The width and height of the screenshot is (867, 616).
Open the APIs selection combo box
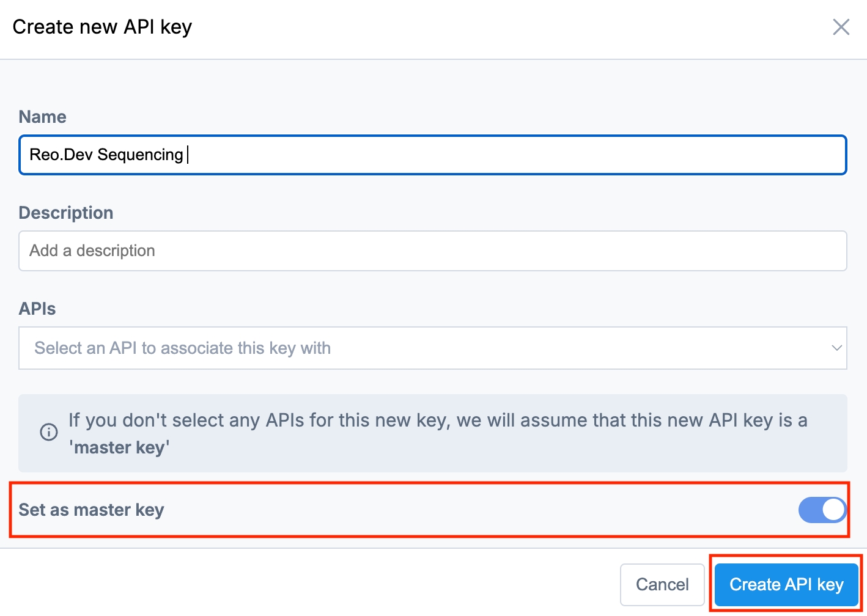pyautogui.click(x=428, y=348)
